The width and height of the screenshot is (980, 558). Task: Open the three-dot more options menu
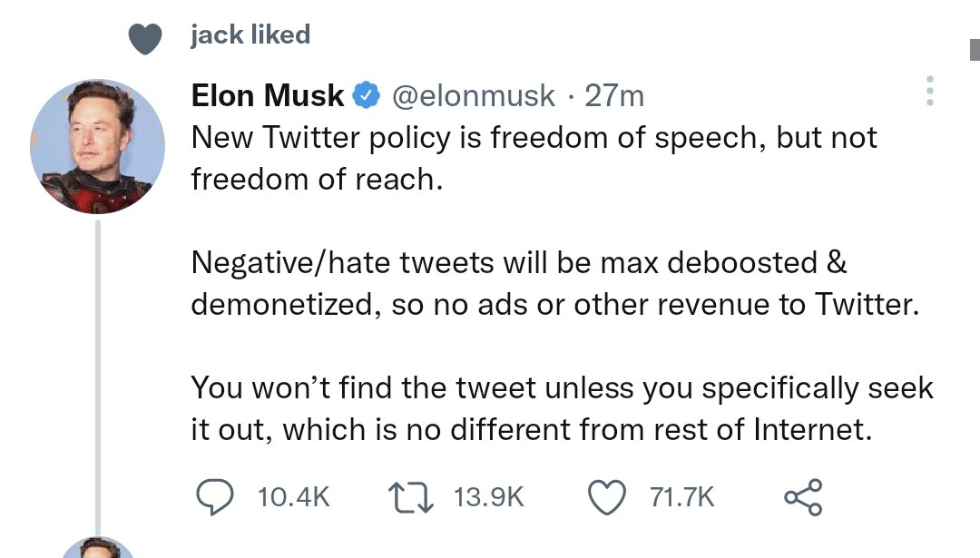(928, 92)
